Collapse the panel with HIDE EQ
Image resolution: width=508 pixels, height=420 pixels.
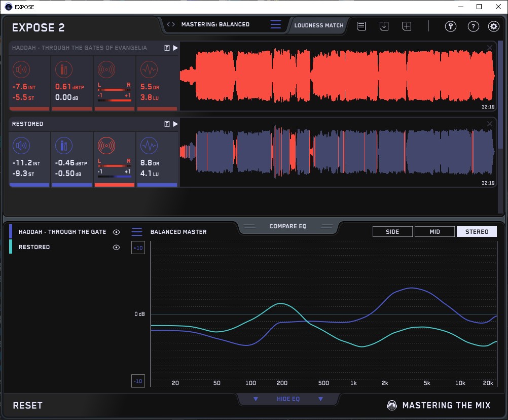tap(288, 399)
